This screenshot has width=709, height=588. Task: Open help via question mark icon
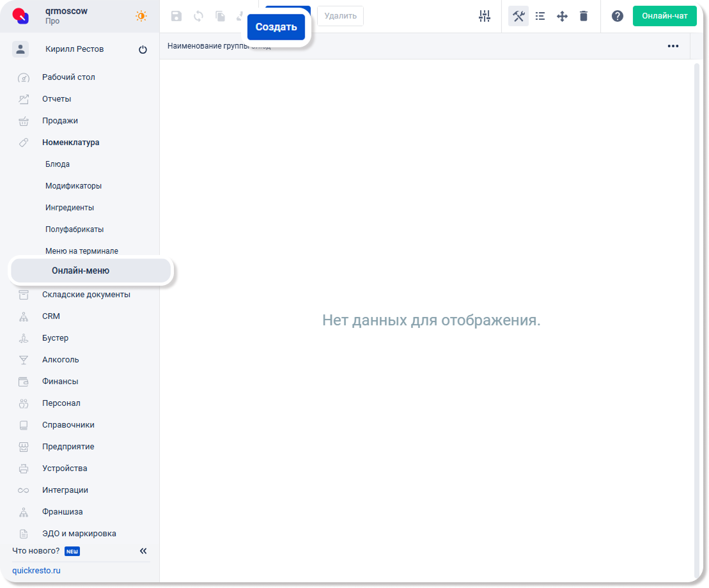(x=617, y=16)
